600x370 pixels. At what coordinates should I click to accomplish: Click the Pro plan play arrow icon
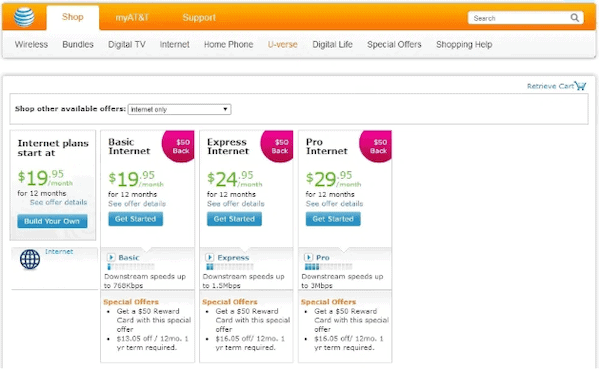coord(308,257)
